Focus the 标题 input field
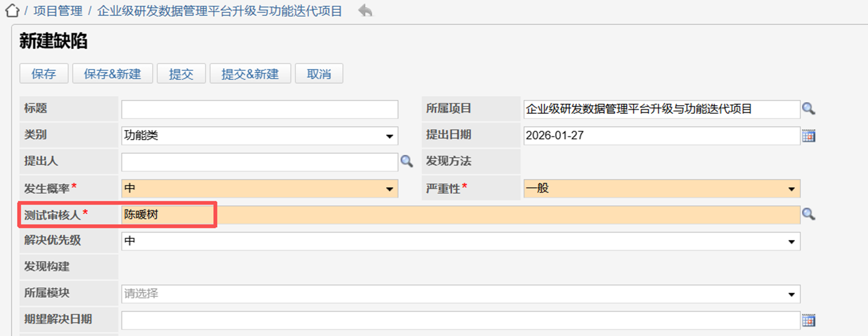This screenshot has height=336, width=868. click(259, 109)
